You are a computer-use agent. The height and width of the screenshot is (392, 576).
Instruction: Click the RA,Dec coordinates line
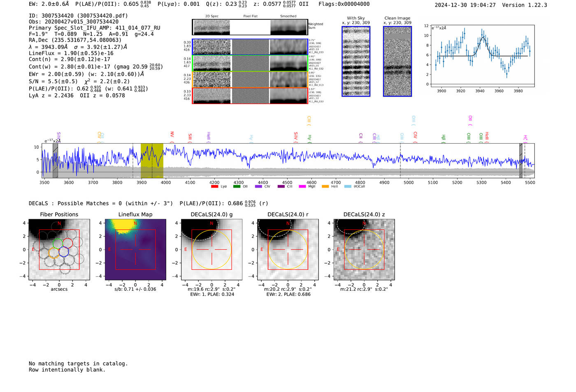[x=75, y=40]
